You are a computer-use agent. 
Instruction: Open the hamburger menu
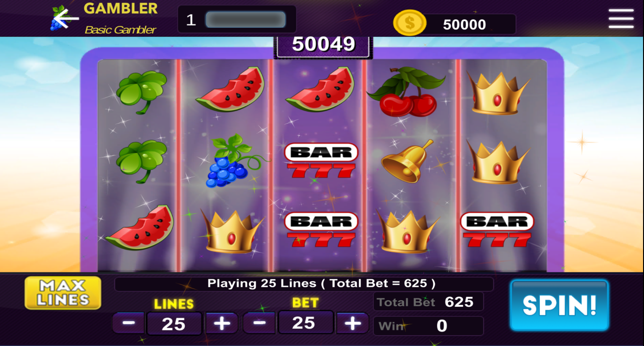point(621,19)
